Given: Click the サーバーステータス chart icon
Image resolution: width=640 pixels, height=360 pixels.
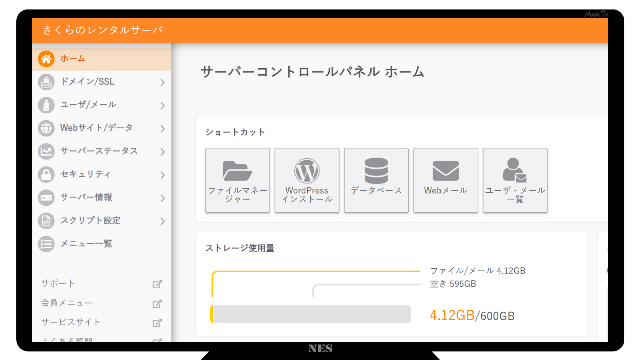Looking at the screenshot, I should coord(46,151).
